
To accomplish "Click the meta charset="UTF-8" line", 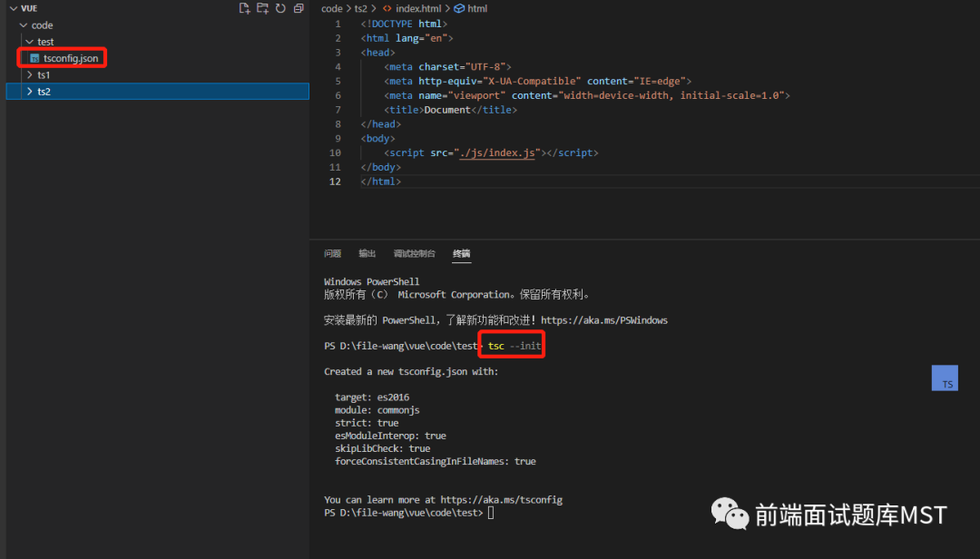I will pos(447,66).
